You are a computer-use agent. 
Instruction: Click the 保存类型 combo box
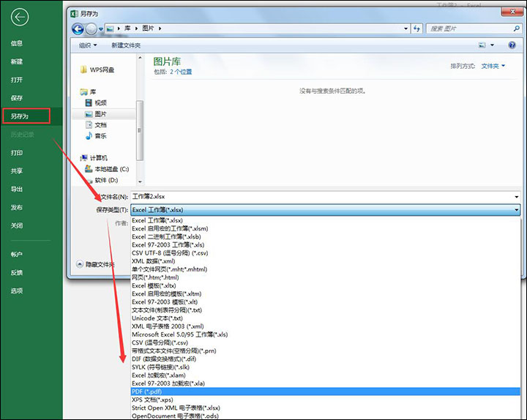tap(325, 210)
